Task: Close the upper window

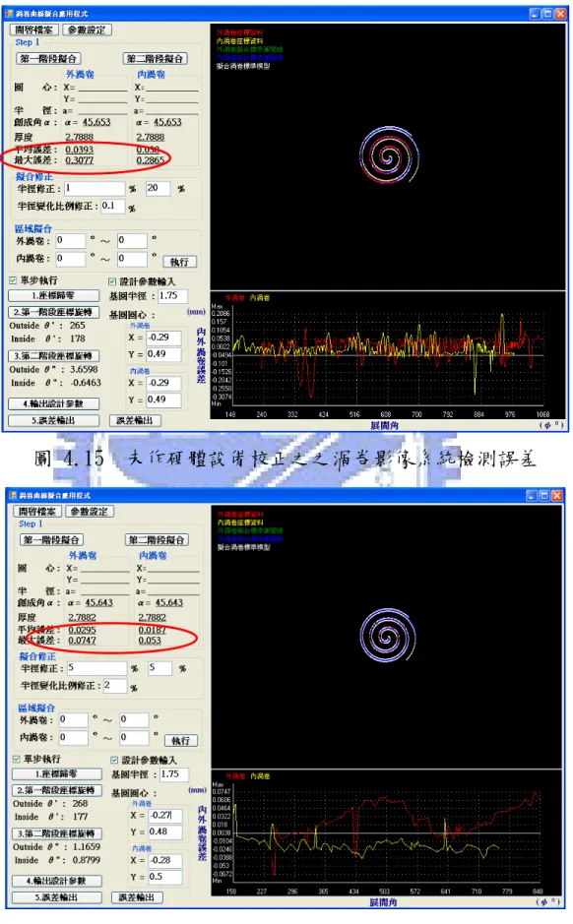Action: (560, 13)
